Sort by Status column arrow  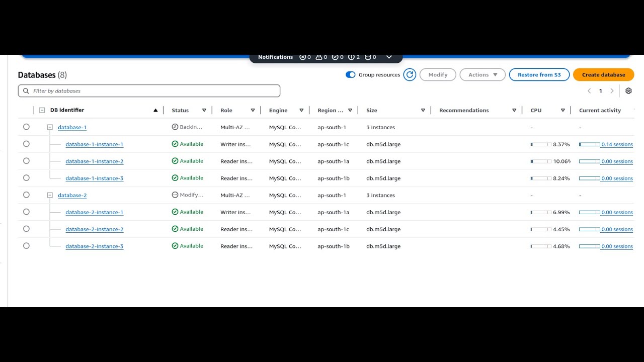click(204, 110)
